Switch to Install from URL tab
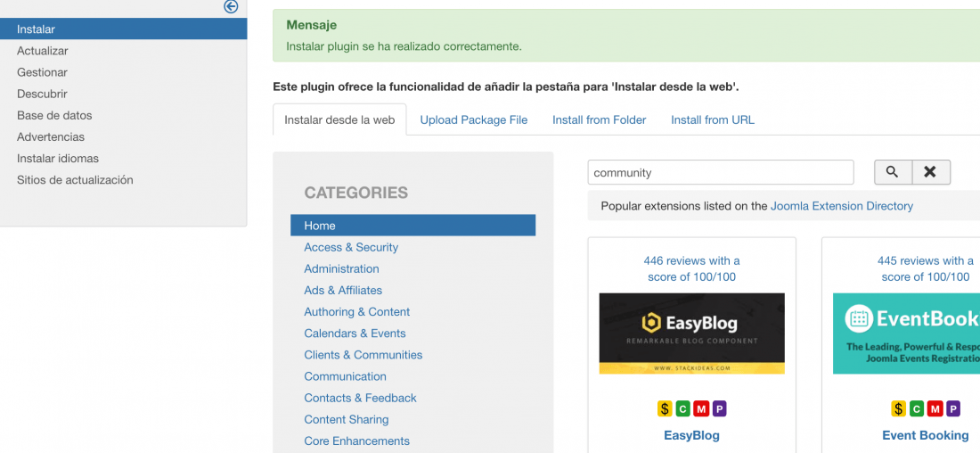The width and height of the screenshot is (980, 453). click(x=713, y=119)
